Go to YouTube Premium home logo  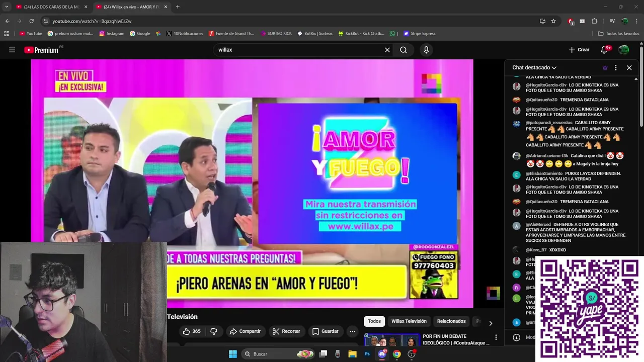42,50
